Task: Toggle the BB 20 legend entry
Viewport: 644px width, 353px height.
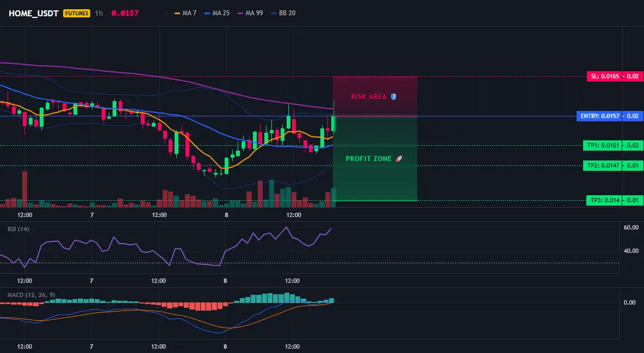Action: [283, 13]
